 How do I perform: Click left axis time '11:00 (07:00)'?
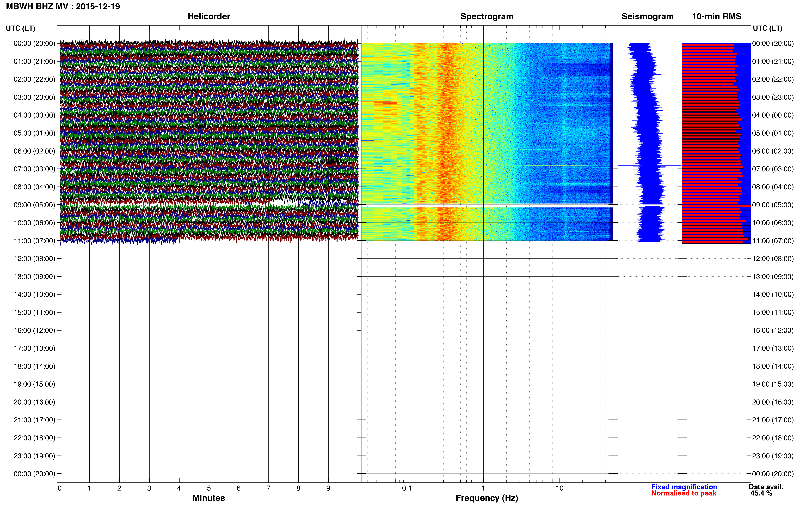(x=34, y=241)
